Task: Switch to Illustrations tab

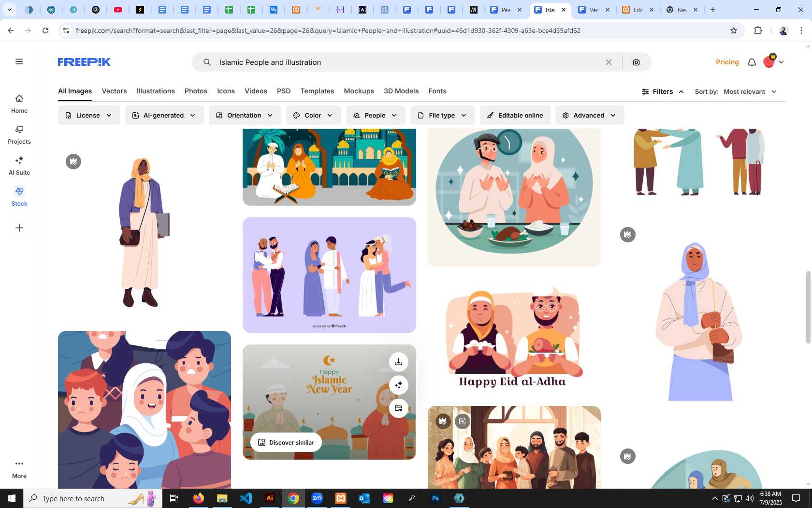Action: point(156,91)
